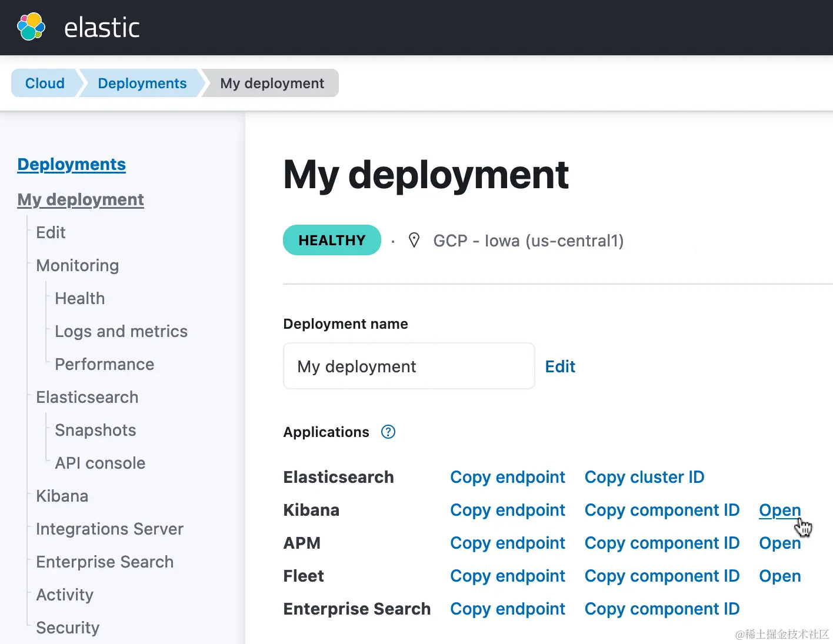The width and height of the screenshot is (833, 644).
Task: Copy the Elasticsearch cluster ID
Action: pos(644,477)
